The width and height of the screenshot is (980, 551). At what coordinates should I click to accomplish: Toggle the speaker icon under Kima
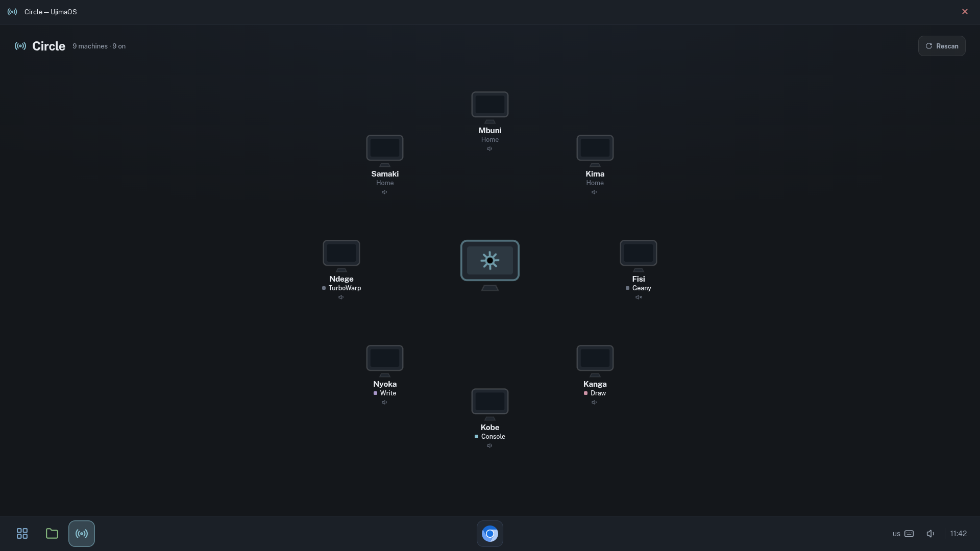594,192
